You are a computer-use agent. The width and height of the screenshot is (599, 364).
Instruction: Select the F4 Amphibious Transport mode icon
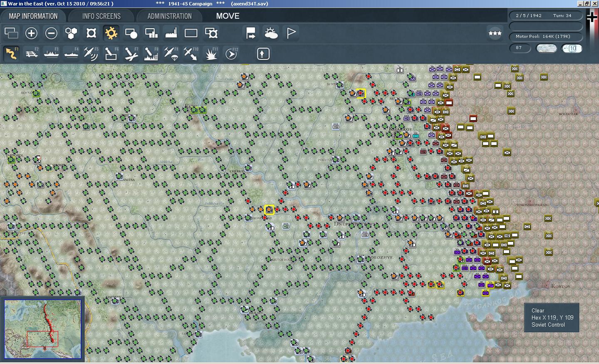pos(71,54)
